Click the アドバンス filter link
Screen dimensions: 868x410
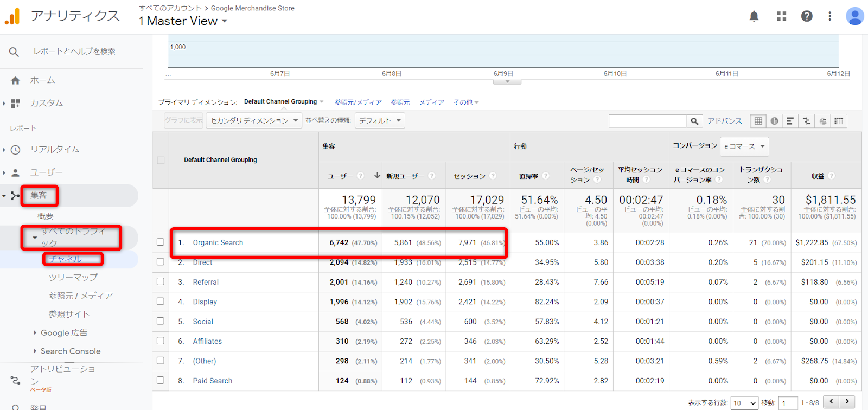tap(725, 121)
